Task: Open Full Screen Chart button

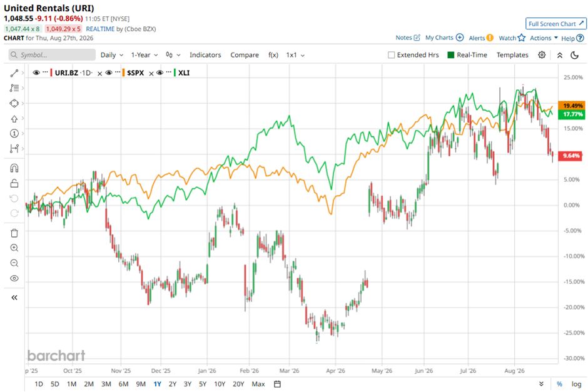Action: (x=555, y=24)
